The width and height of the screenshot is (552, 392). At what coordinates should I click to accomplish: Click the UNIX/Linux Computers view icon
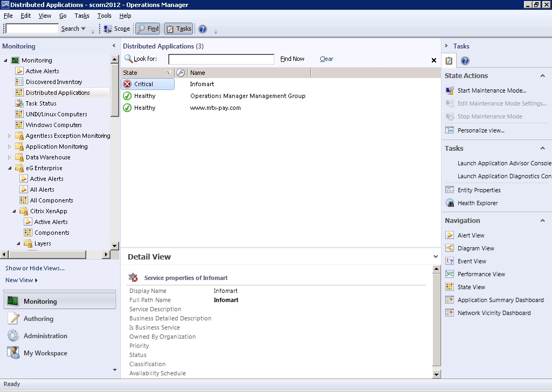[x=19, y=114]
